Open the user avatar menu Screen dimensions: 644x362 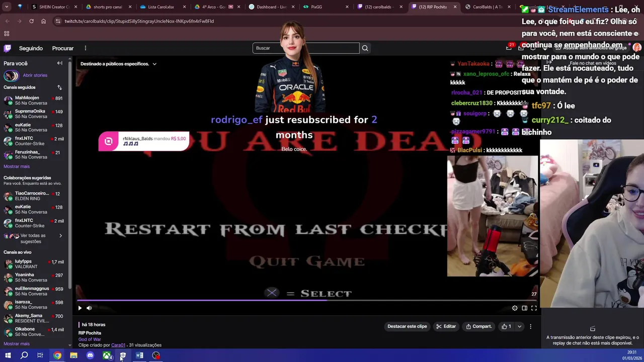(x=637, y=48)
